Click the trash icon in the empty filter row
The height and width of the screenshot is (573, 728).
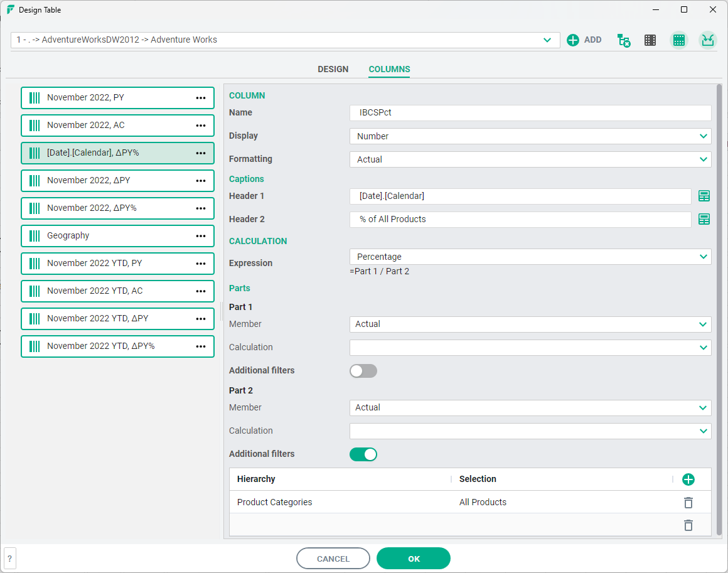pyautogui.click(x=688, y=525)
